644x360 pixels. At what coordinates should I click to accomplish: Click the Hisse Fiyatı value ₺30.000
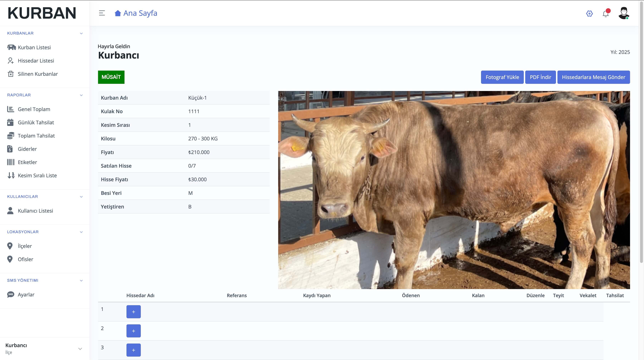[x=197, y=179]
